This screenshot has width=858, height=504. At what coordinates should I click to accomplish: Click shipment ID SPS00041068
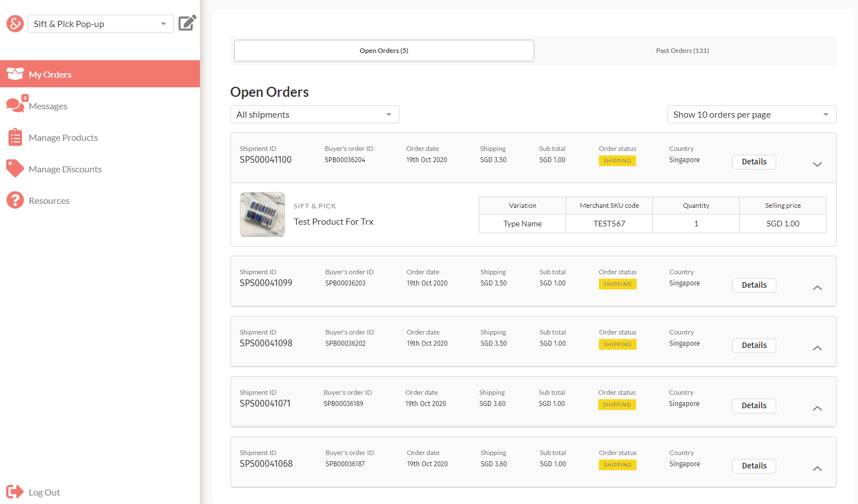pos(266,464)
